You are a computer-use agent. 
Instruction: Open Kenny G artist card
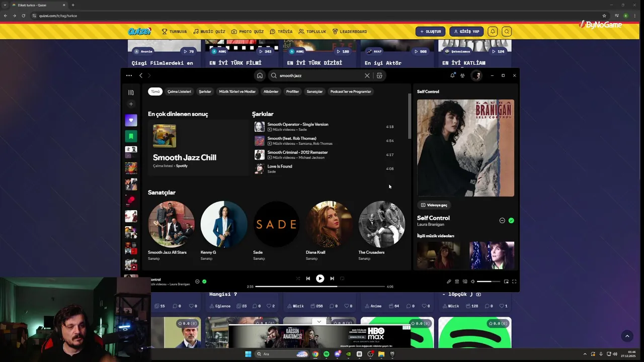(224, 231)
